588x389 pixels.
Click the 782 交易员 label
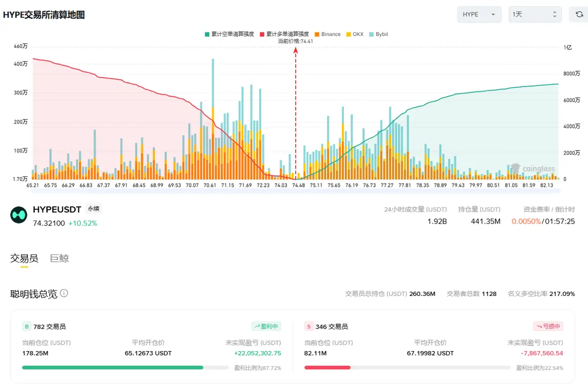click(x=50, y=326)
